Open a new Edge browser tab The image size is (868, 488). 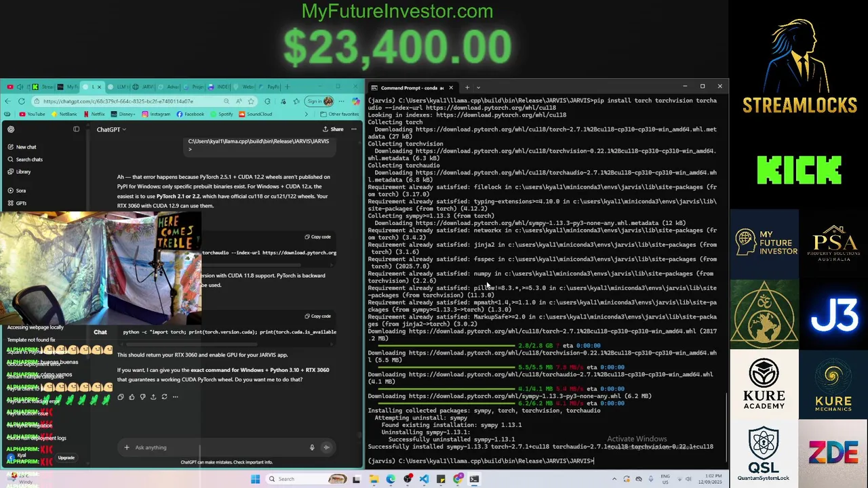pyautogui.click(x=288, y=87)
